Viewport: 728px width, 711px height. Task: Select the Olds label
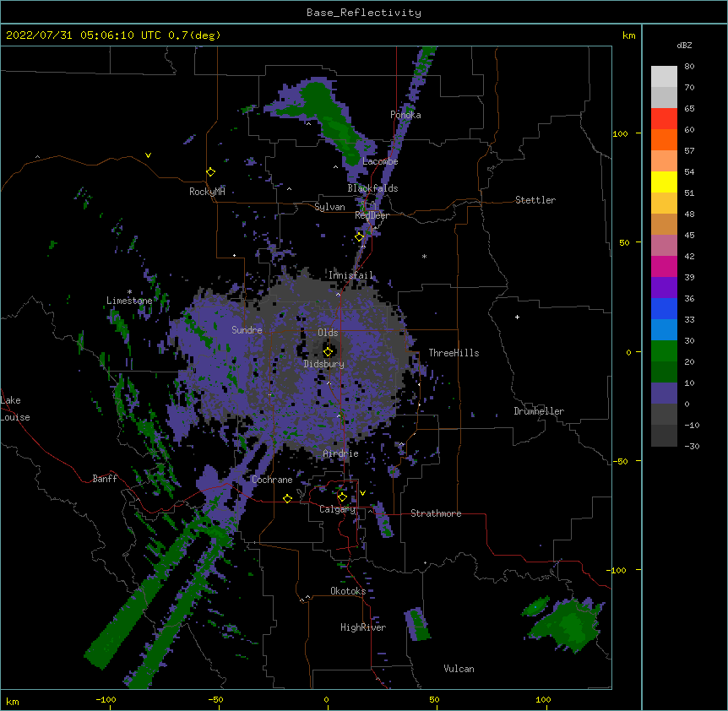328,333
